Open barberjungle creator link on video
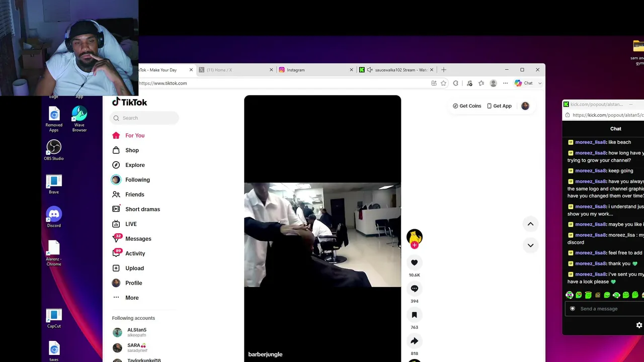The width and height of the screenshot is (644, 362). tap(265, 354)
